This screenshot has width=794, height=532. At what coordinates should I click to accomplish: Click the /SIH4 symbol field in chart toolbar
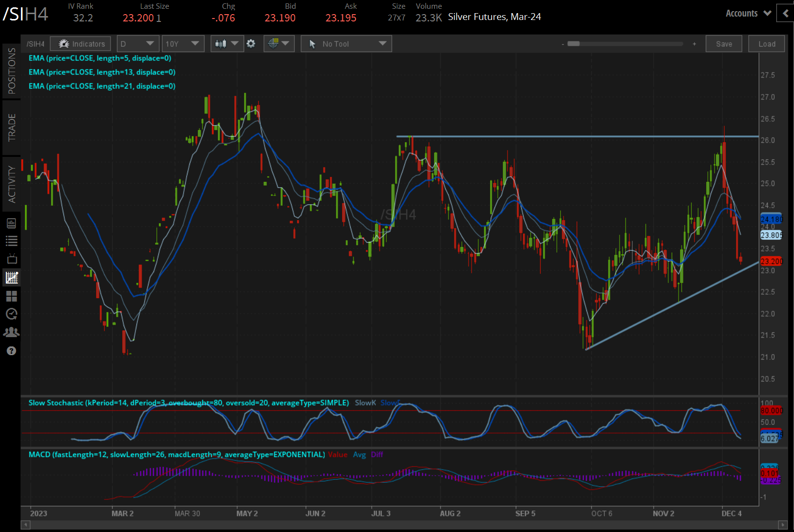35,44
